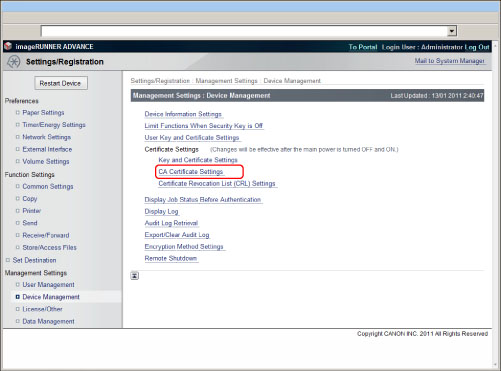501x371 pixels.
Task: Select Device Management in the sidebar
Action: (x=51, y=297)
